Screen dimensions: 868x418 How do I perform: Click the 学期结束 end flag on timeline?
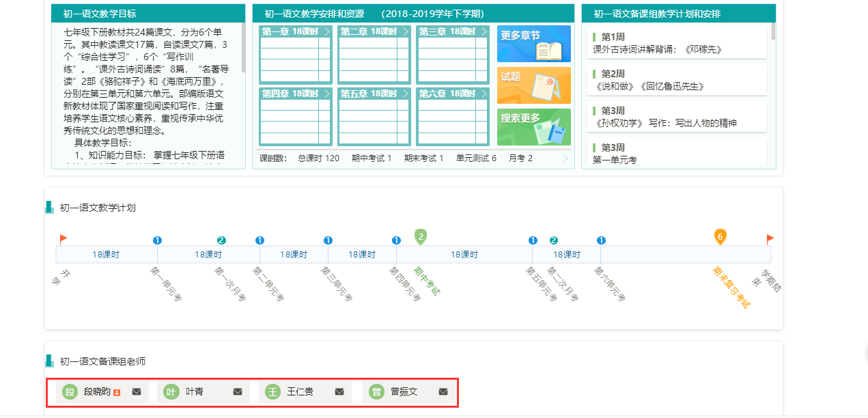tap(770, 239)
